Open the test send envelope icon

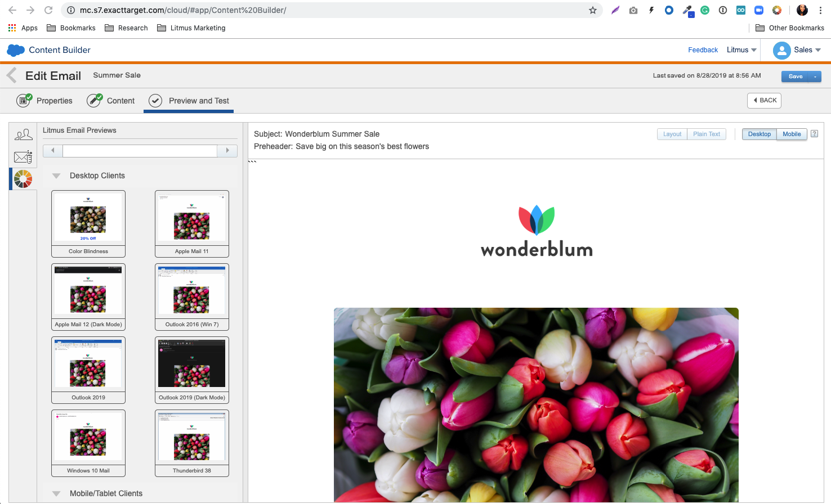point(23,157)
